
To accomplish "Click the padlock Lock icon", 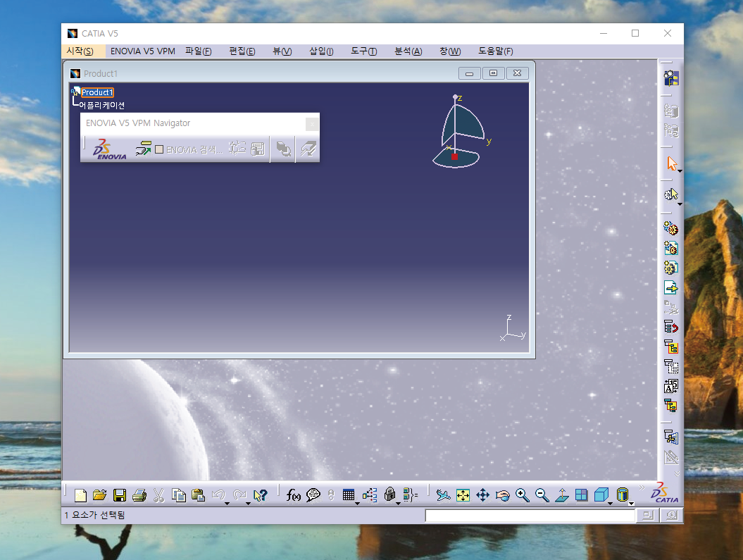I will tap(389, 495).
